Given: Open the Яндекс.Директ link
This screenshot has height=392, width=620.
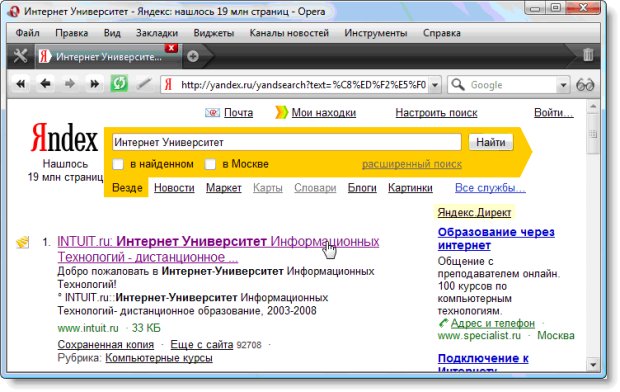Looking at the screenshot, I should point(474,213).
